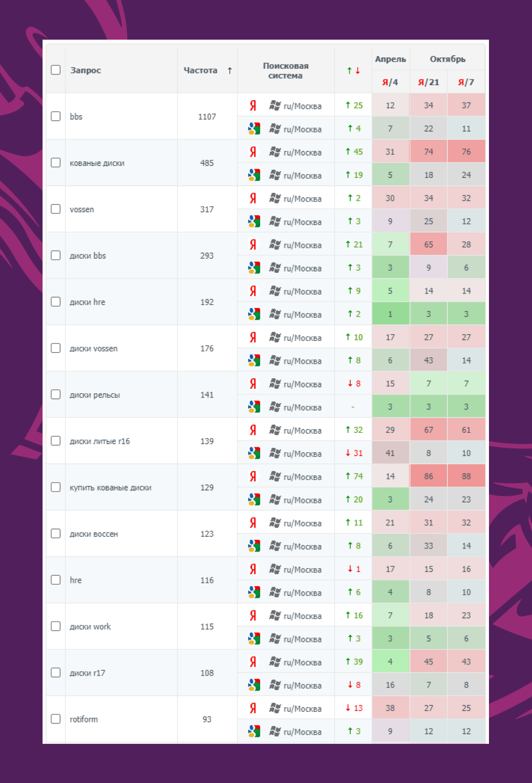
Task: Click the Yandex icon in the bbs row
Action: tap(253, 105)
